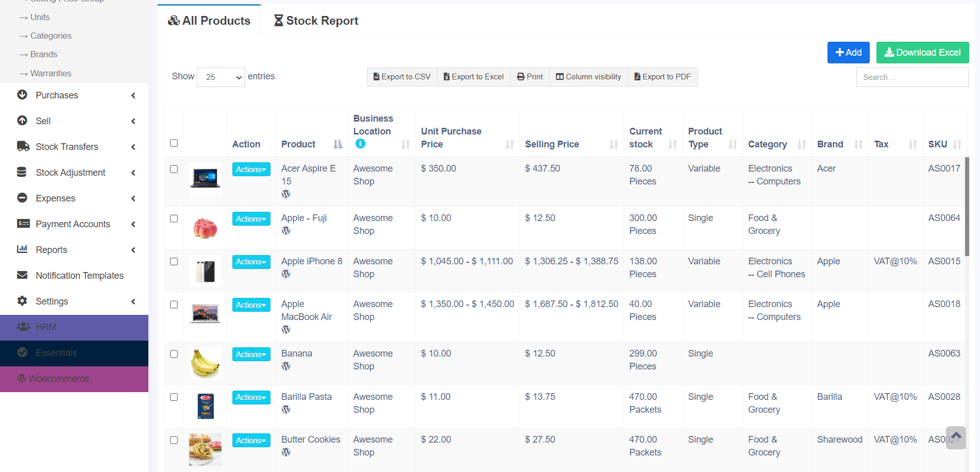This screenshot has height=472, width=980.
Task: Click the Print button
Action: pyautogui.click(x=530, y=77)
